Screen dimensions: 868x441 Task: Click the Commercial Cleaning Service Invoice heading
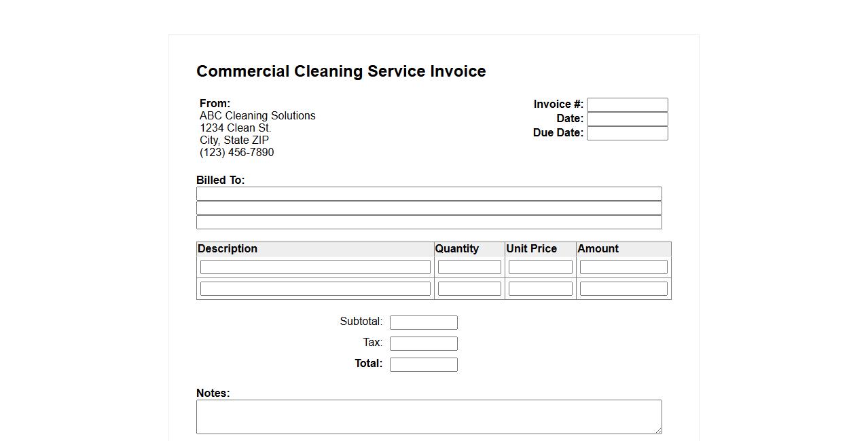click(x=341, y=71)
